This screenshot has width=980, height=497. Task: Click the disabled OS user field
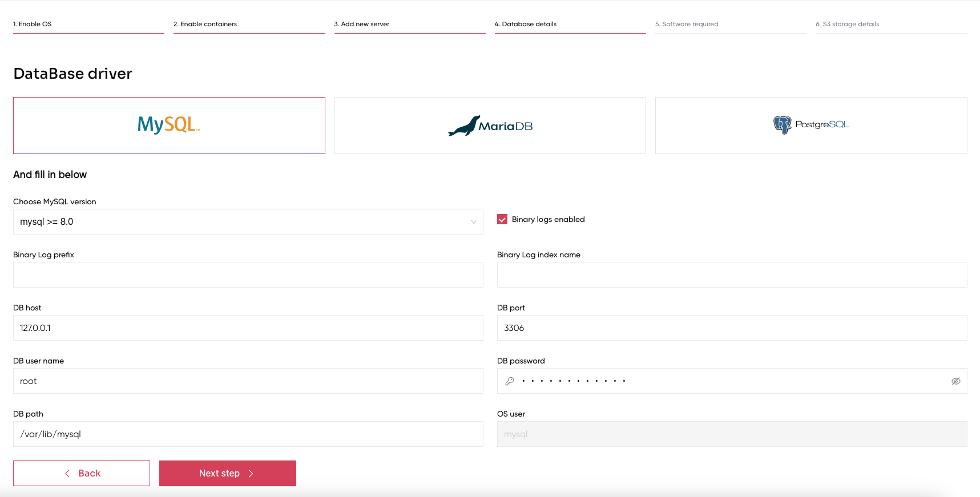[x=732, y=434]
